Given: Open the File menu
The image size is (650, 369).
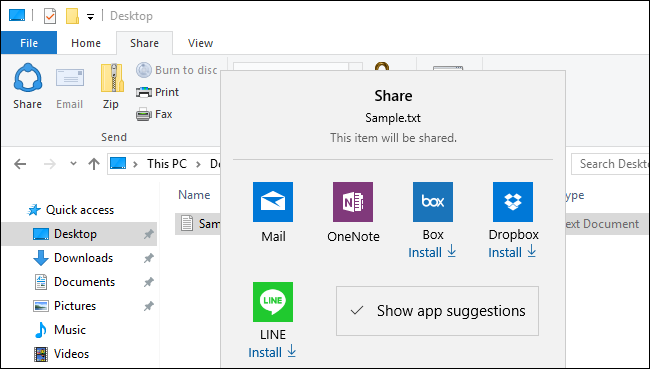Looking at the screenshot, I should click(x=29, y=43).
